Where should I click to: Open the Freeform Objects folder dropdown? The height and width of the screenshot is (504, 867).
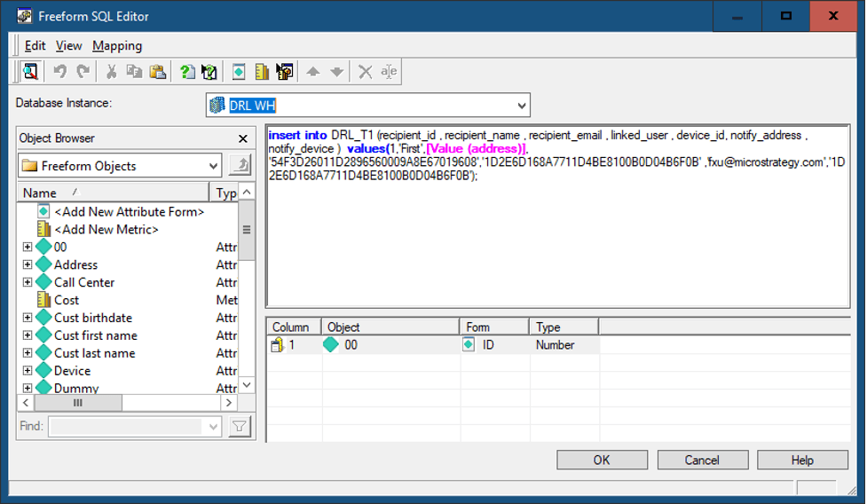pos(214,166)
